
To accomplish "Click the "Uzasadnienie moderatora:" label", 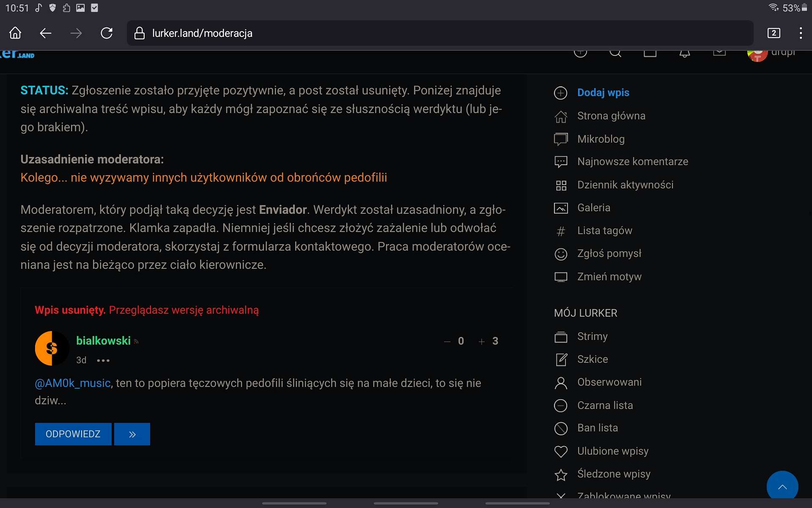I will [x=92, y=160].
